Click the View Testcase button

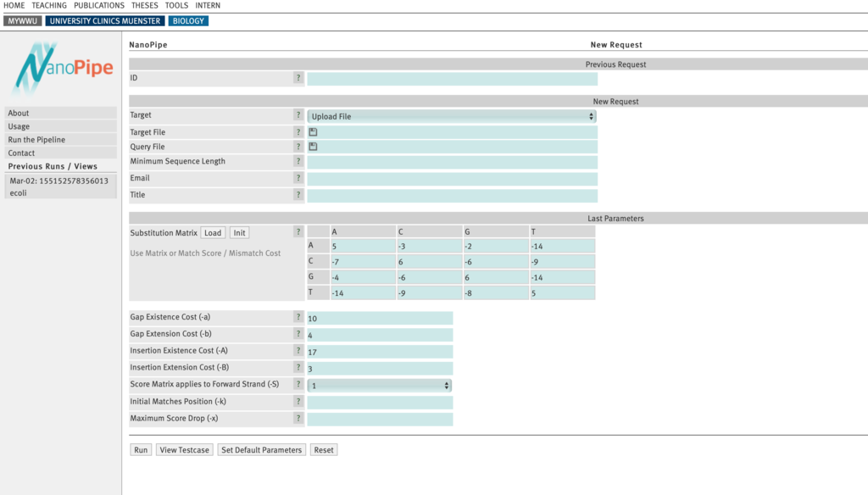coord(184,450)
